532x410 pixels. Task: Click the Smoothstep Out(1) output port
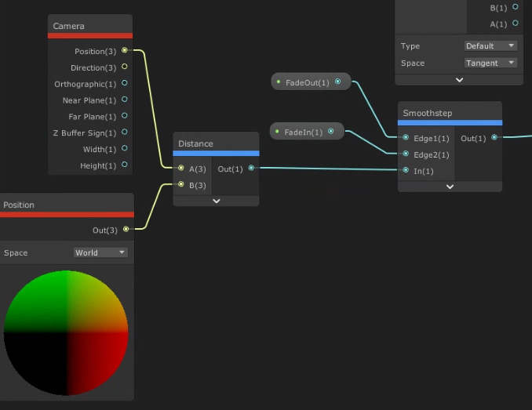pyautogui.click(x=494, y=137)
